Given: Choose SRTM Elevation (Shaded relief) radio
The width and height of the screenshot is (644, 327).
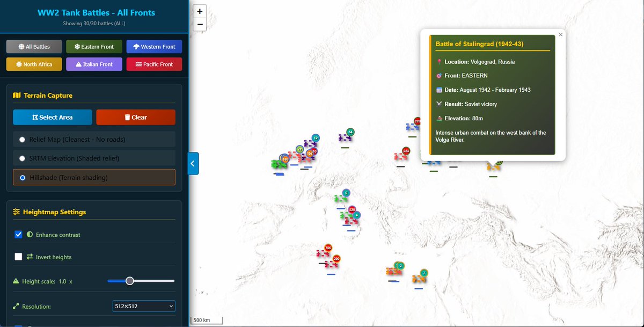Looking at the screenshot, I should click(22, 158).
